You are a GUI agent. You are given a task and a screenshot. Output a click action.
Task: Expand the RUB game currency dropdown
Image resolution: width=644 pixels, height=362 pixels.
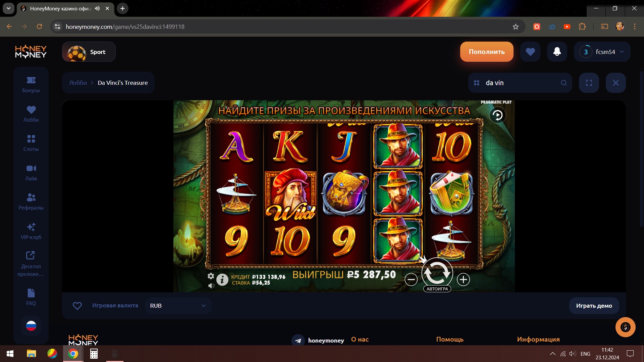pos(178,306)
